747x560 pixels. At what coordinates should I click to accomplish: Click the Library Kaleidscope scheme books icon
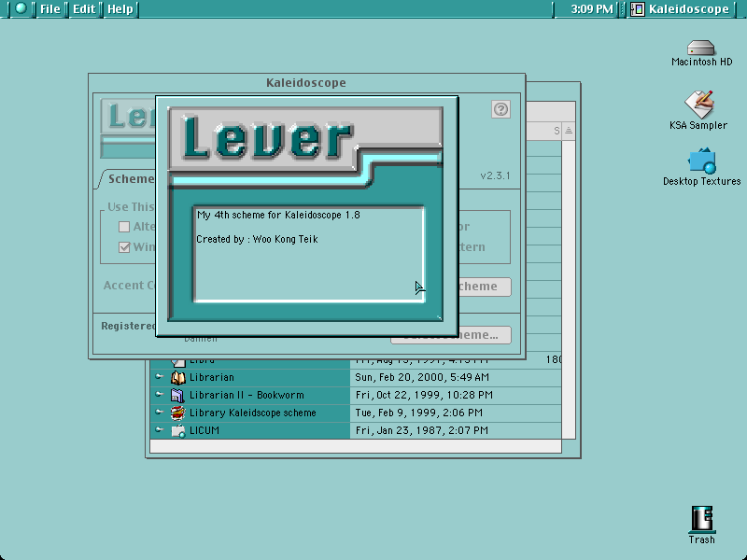[x=177, y=413]
